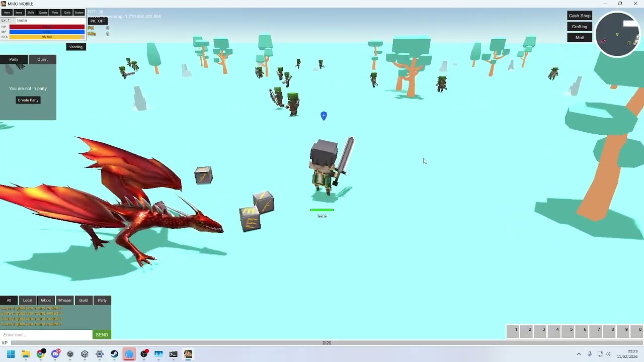This screenshot has width=644, height=362.
Task: Click the XP progress bar showing 0/20
Action: [327, 343]
